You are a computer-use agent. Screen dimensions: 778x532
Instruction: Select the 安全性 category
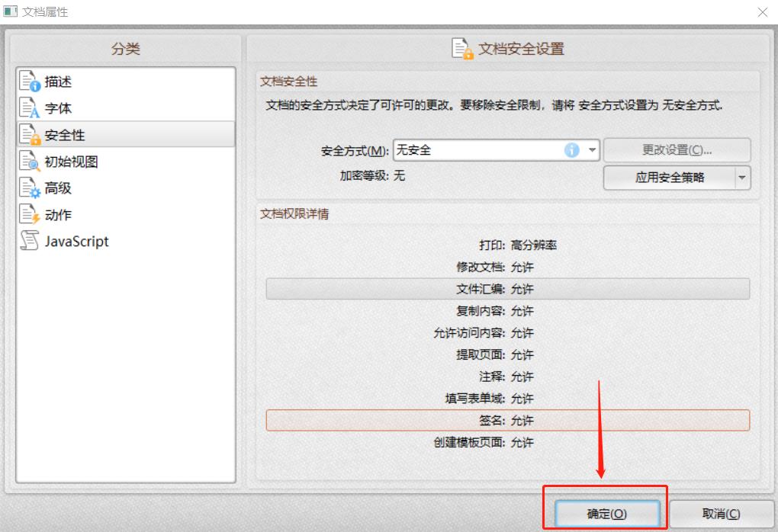pos(126,134)
